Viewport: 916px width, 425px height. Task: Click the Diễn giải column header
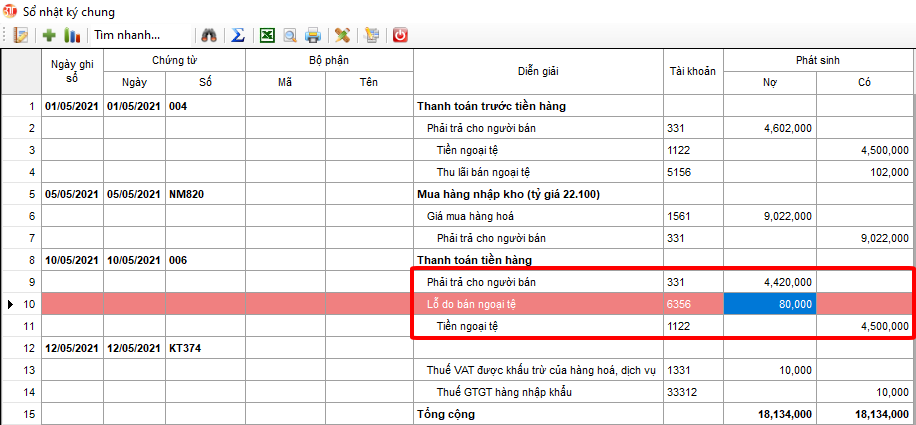tap(539, 71)
